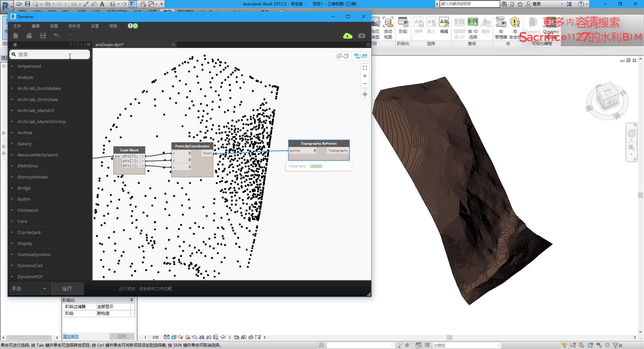Click the Dynamo save file icon

pyautogui.click(x=43, y=36)
